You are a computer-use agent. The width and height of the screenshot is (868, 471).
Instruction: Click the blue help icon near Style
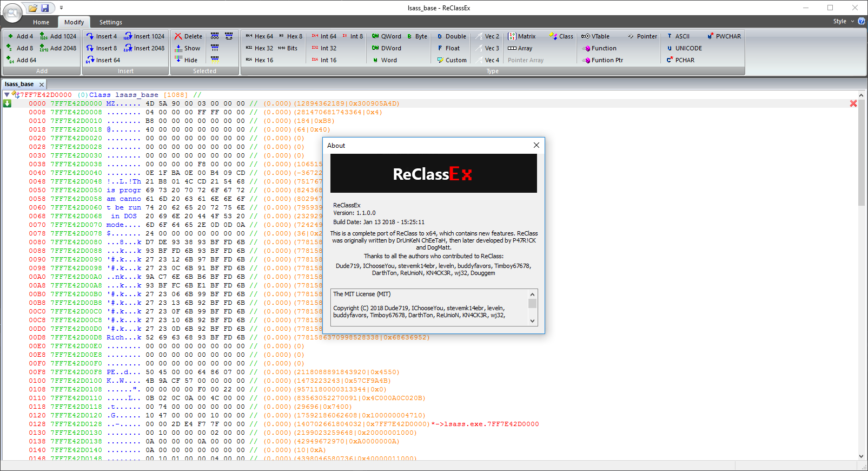pyautogui.click(x=862, y=21)
